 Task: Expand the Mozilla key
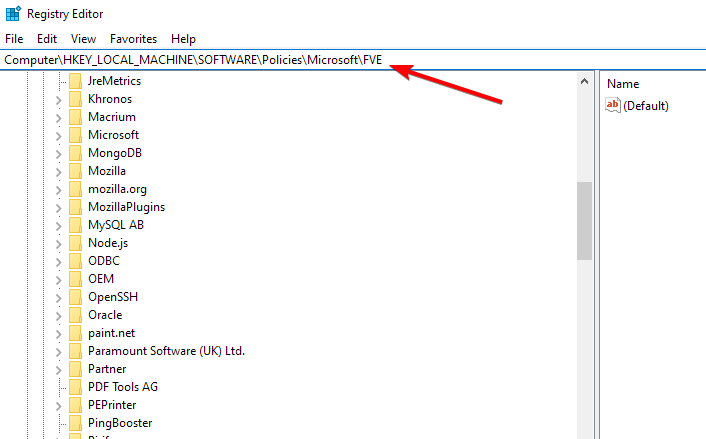click(59, 172)
